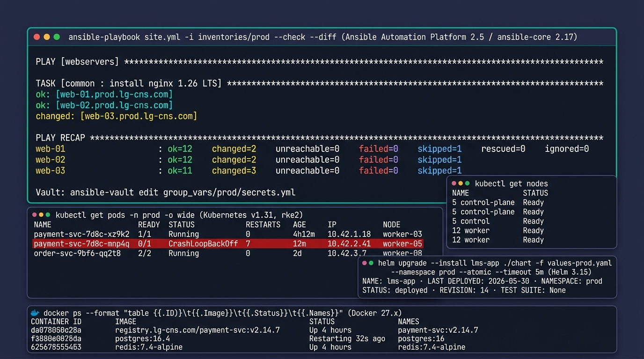Click container ID da078060c28a

point(56,330)
